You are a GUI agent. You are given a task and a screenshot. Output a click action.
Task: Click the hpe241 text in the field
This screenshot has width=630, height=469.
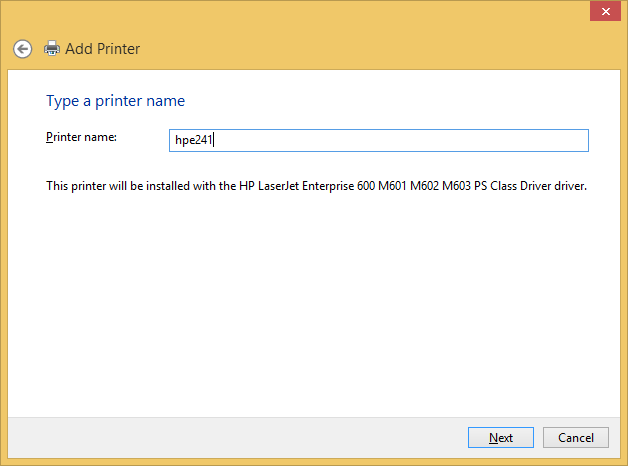tap(193, 141)
